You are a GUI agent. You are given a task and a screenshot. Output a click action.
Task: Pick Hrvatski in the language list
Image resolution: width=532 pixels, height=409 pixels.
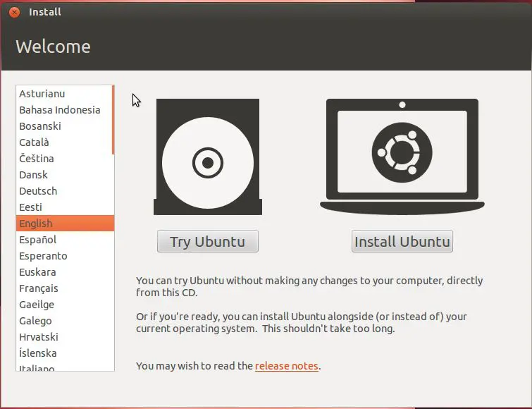[x=64, y=337]
